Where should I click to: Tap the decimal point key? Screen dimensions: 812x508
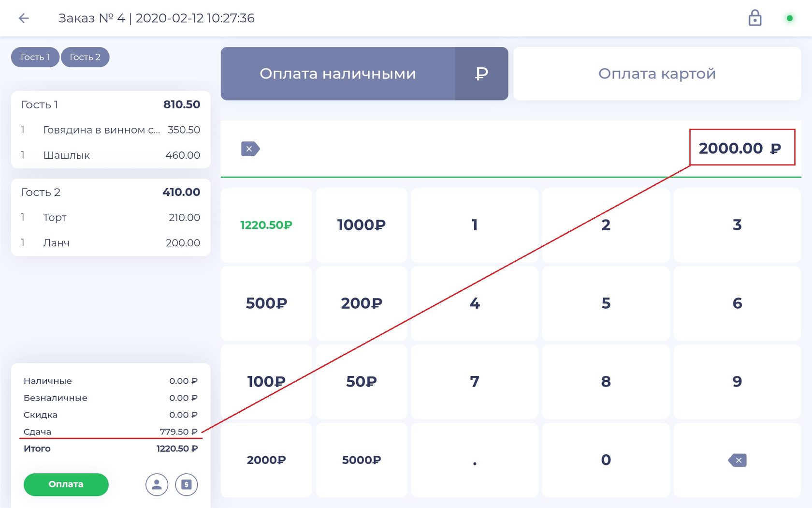pyautogui.click(x=475, y=460)
